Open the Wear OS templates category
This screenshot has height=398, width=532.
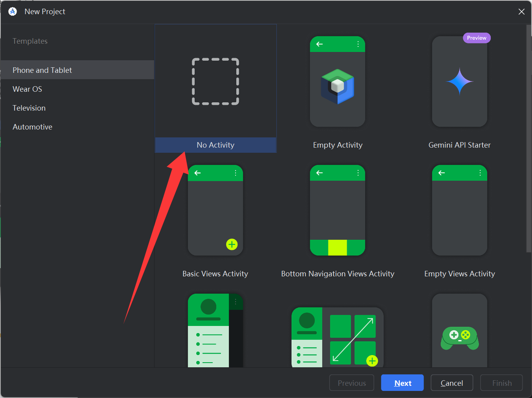click(x=28, y=89)
